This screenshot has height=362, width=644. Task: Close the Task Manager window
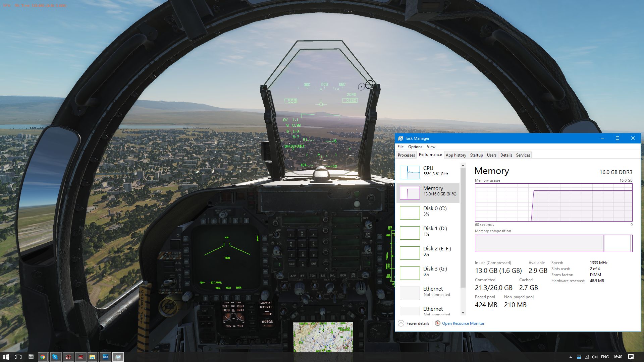633,138
